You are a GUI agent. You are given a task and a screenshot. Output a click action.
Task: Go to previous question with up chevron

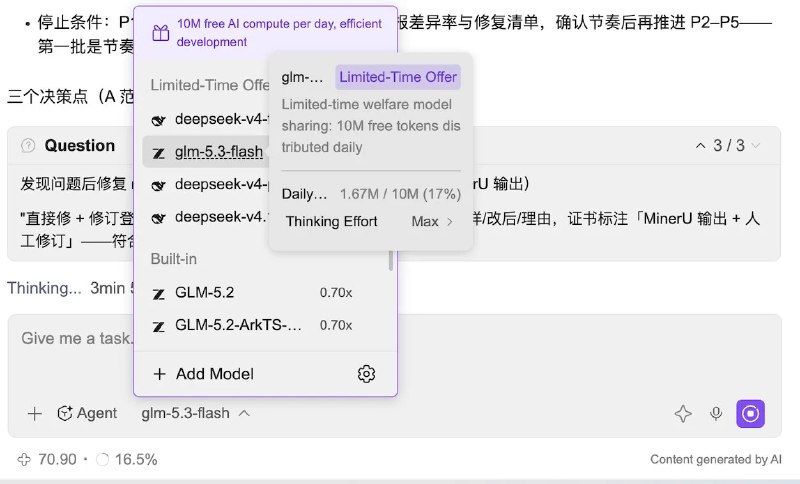pyautogui.click(x=701, y=146)
